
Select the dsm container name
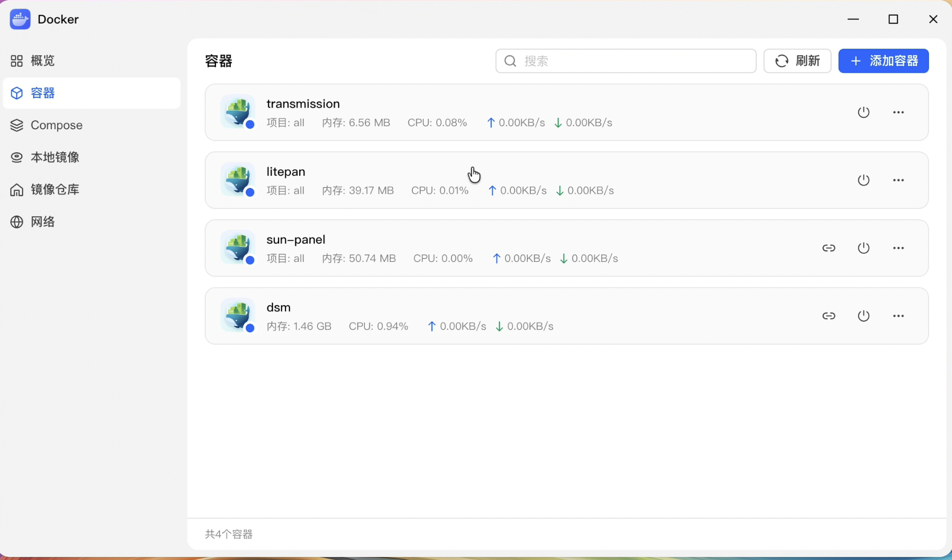click(279, 307)
